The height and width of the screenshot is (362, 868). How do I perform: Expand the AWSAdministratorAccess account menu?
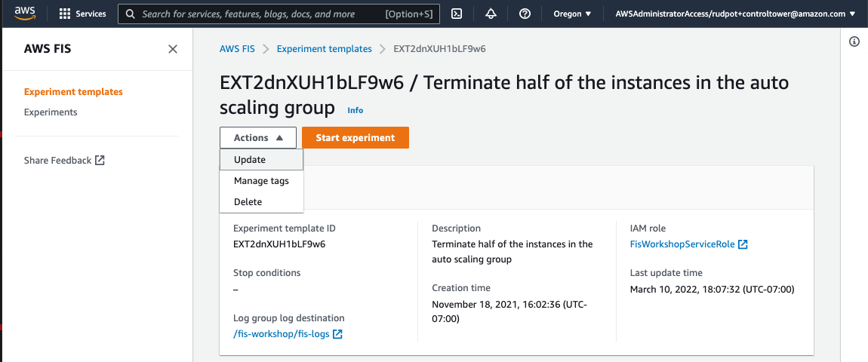point(735,14)
